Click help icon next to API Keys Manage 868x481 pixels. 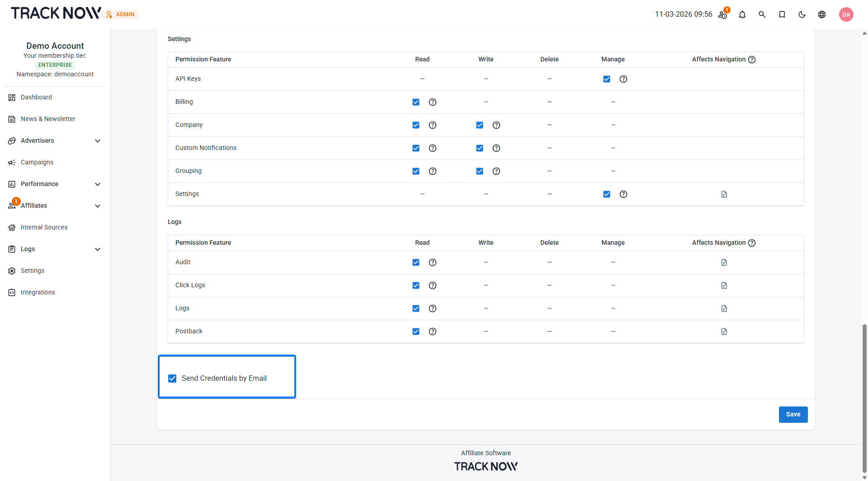[623, 79]
